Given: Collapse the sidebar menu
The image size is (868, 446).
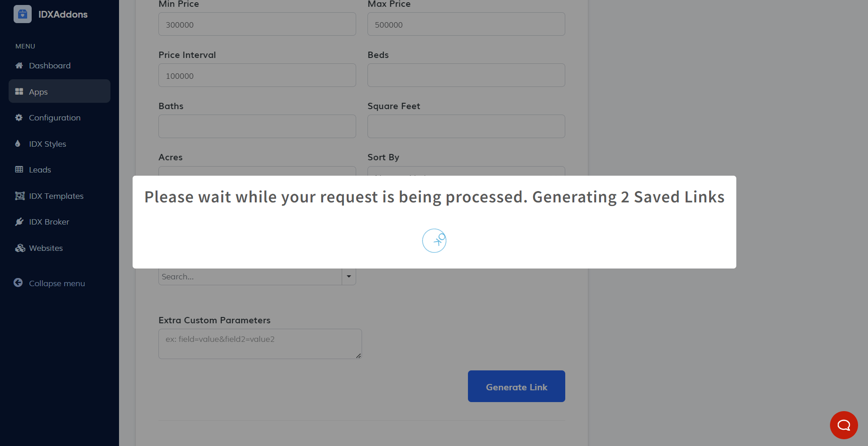Looking at the screenshot, I should click(x=50, y=283).
